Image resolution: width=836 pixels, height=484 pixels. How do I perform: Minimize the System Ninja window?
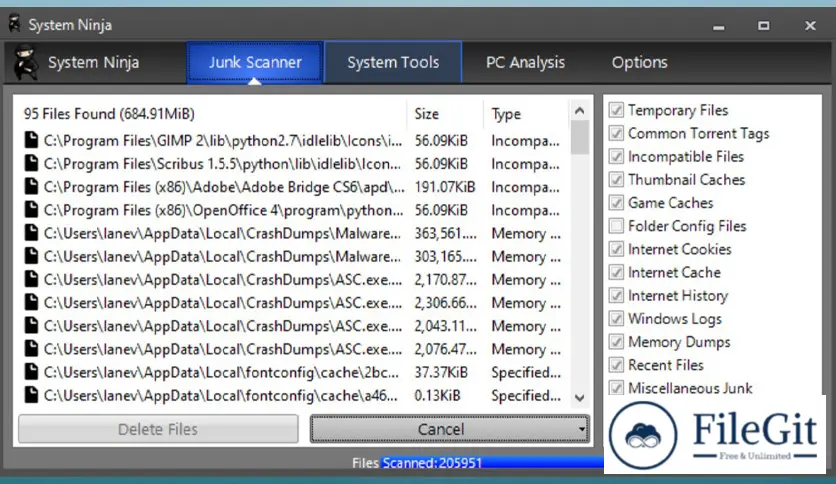[x=719, y=26]
